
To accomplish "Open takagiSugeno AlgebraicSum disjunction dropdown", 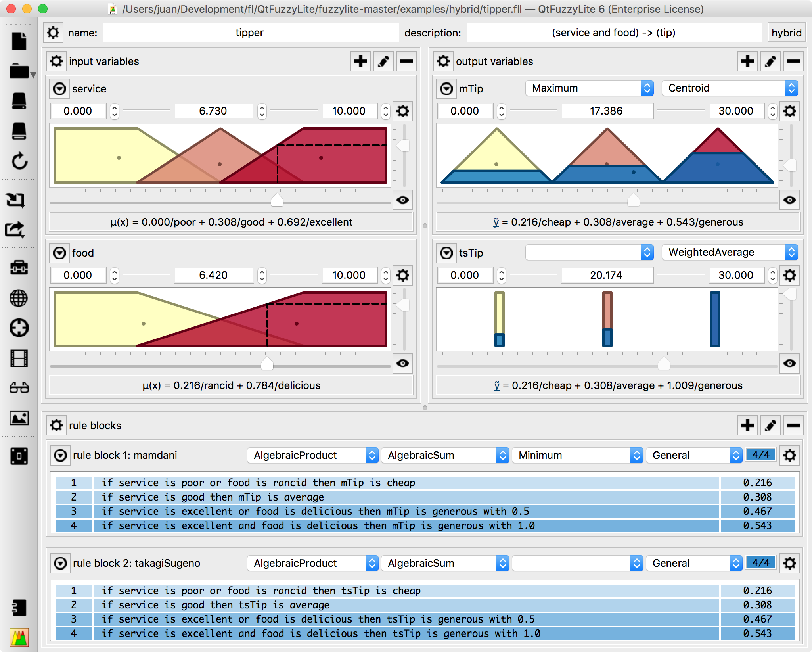I will 445,563.
